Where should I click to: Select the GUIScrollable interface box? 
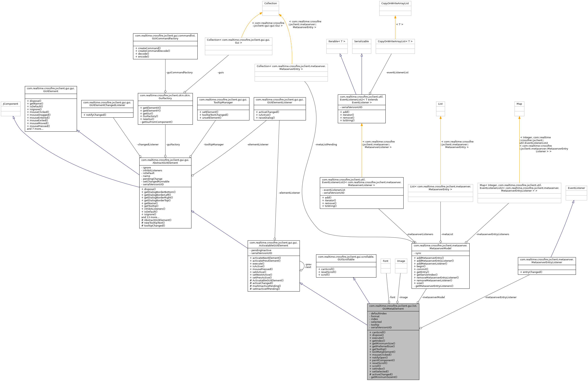point(346,266)
